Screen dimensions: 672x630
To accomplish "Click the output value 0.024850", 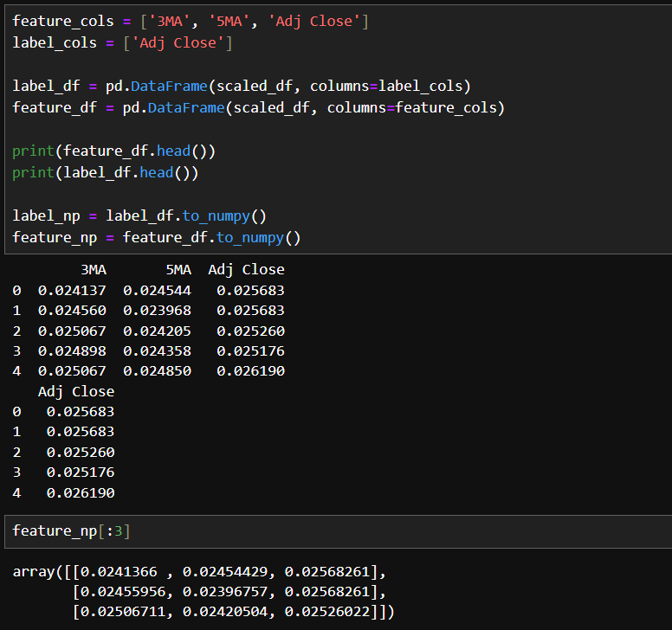I will tap(157, 371).
